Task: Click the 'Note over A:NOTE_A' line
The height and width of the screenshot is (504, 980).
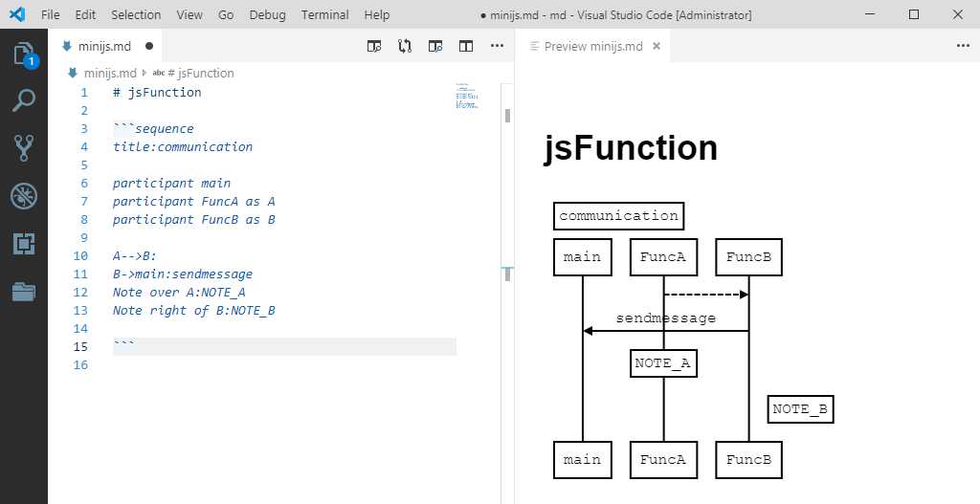Action: [179, 293]
